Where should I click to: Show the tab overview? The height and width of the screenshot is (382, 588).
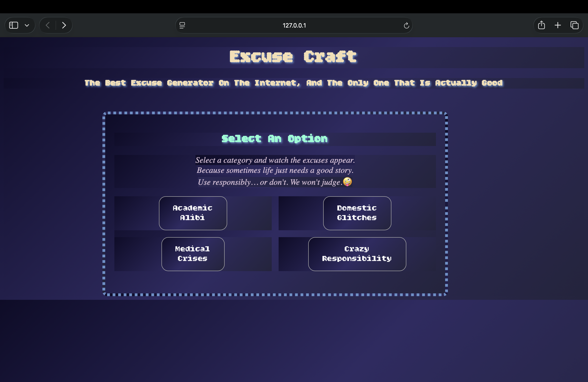[x=574, y=25]
